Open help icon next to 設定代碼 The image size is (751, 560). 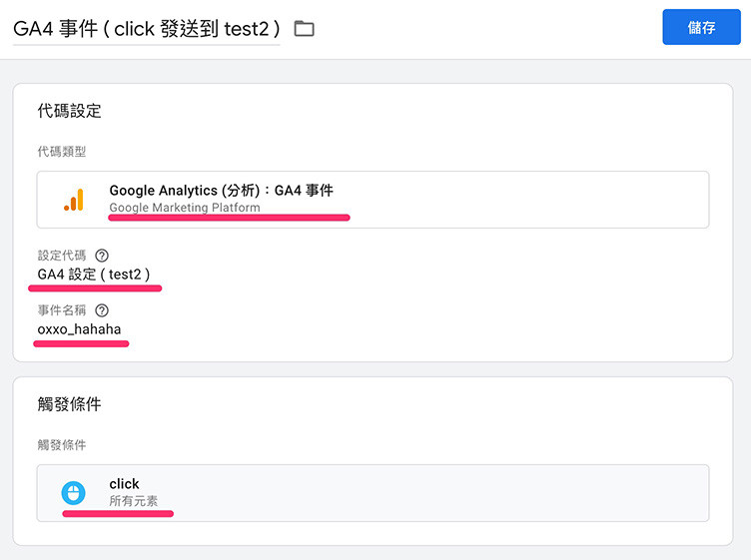pos(102,256)
